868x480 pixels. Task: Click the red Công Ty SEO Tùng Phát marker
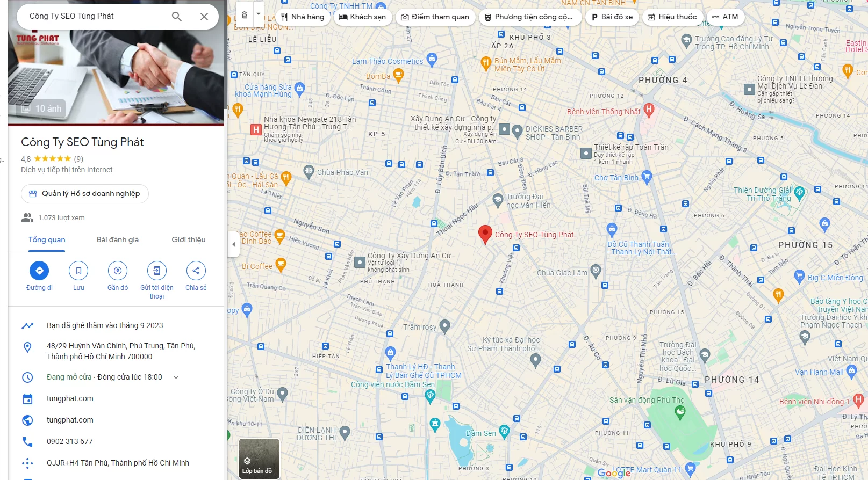pos(485,235)
